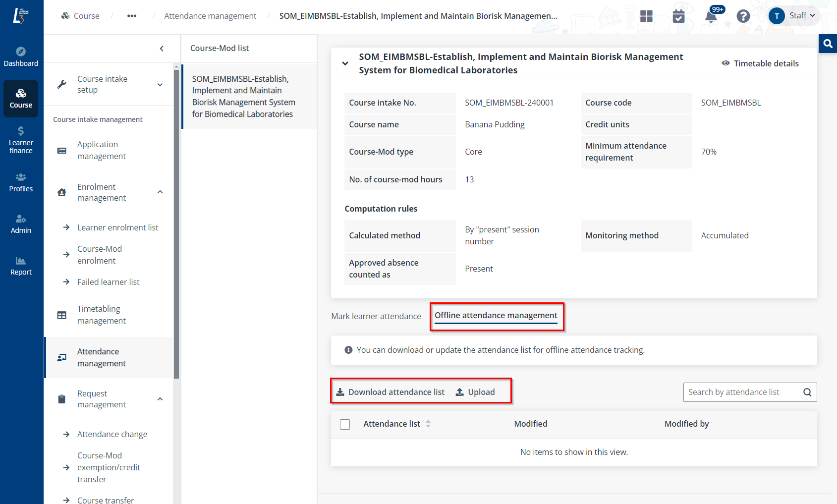Sort the Attendance list column
The height and width of the screenshot is (504, 837).
tap(428, 424)
